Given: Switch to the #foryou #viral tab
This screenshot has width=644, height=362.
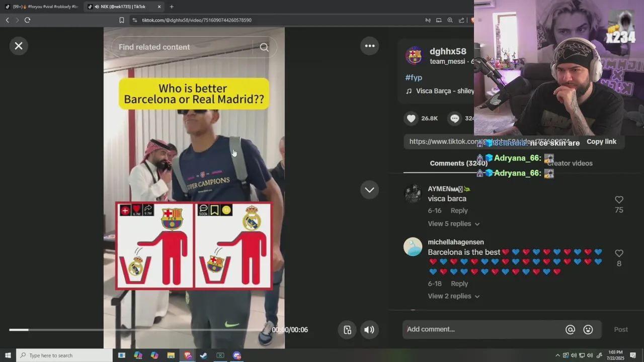Looking at the screenshot, I should pyautogui.click(x=41, y=7).
